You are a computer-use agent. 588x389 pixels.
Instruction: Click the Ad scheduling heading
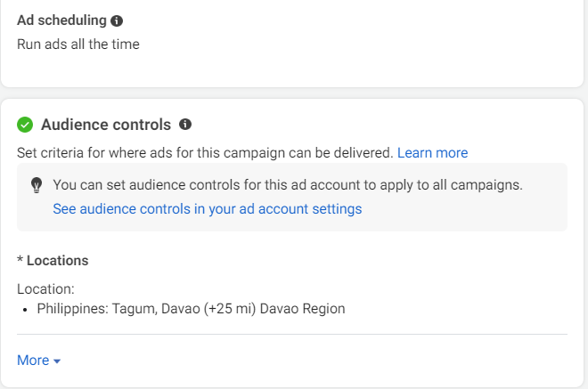point(61,20)
